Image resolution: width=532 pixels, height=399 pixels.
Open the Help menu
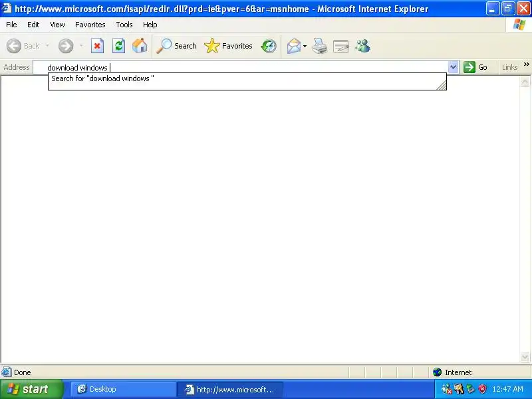(x=150, y=25)
